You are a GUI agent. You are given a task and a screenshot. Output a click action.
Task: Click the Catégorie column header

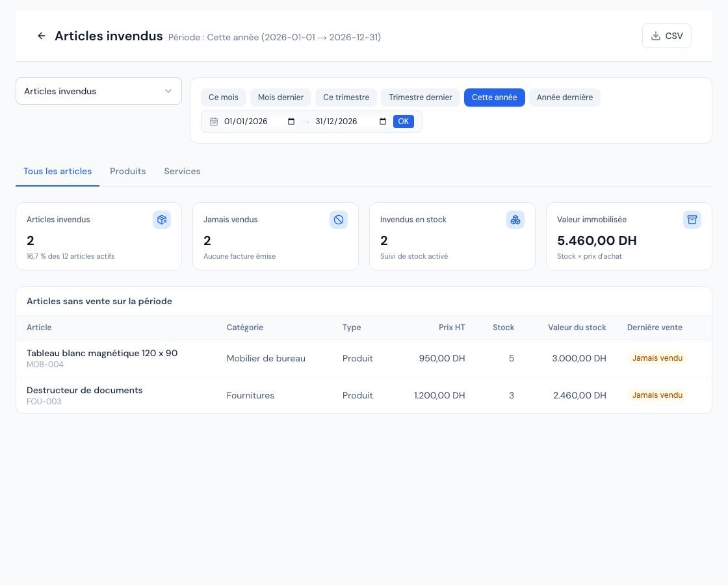(244, 328)
